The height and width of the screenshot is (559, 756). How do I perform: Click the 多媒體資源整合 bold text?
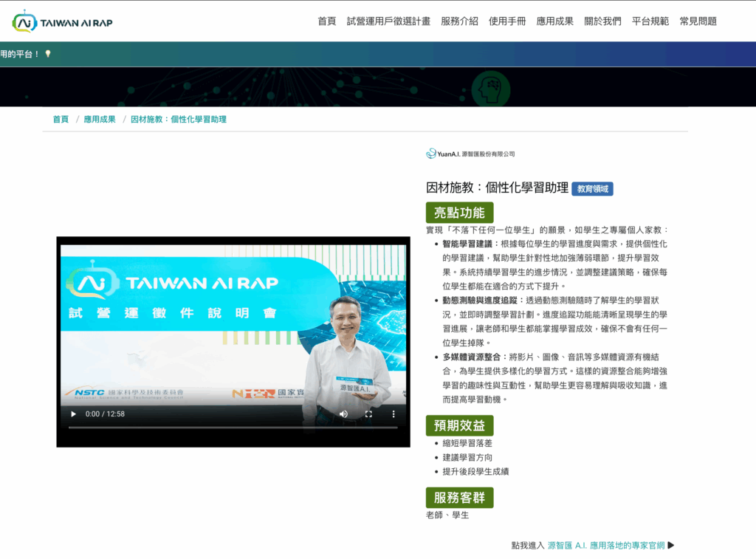pyautogui.click(x=472, y=357)
